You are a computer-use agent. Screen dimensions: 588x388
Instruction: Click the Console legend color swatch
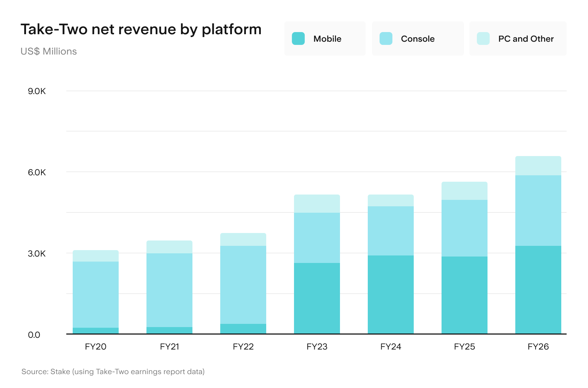point(386,38)
